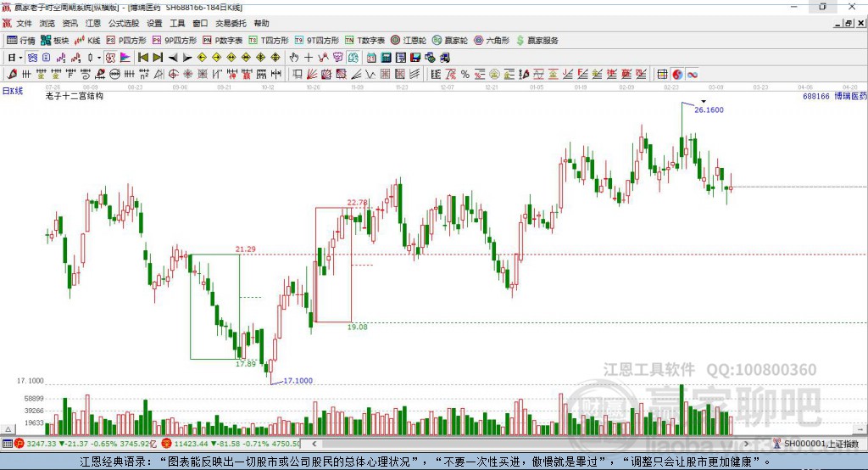Click the 21.29 resistance level label
868x470 pixels.
coord(246,249)
